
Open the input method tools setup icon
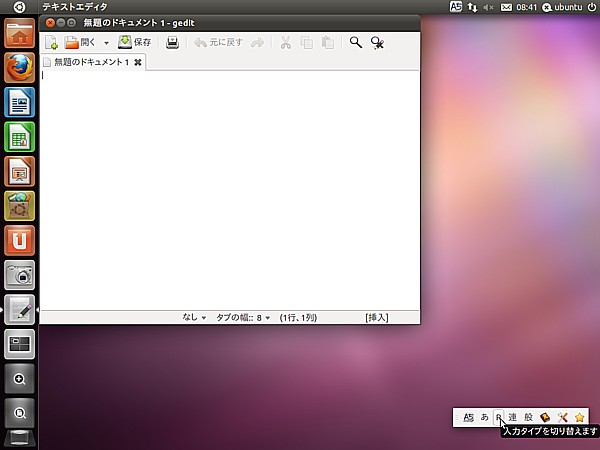(562, 417)
